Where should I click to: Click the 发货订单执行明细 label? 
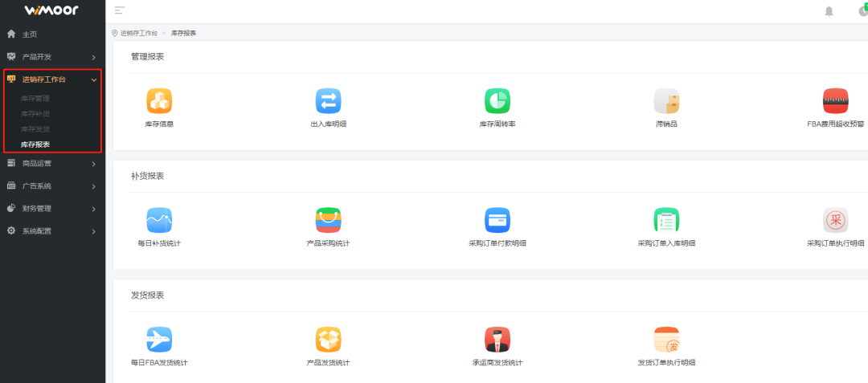pos(666,363)
